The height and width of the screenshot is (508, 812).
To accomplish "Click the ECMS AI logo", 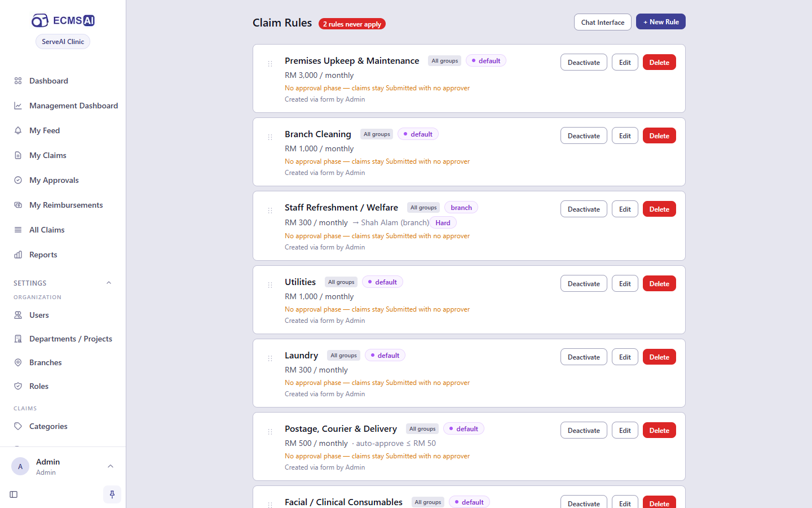I will click(63, 21).
